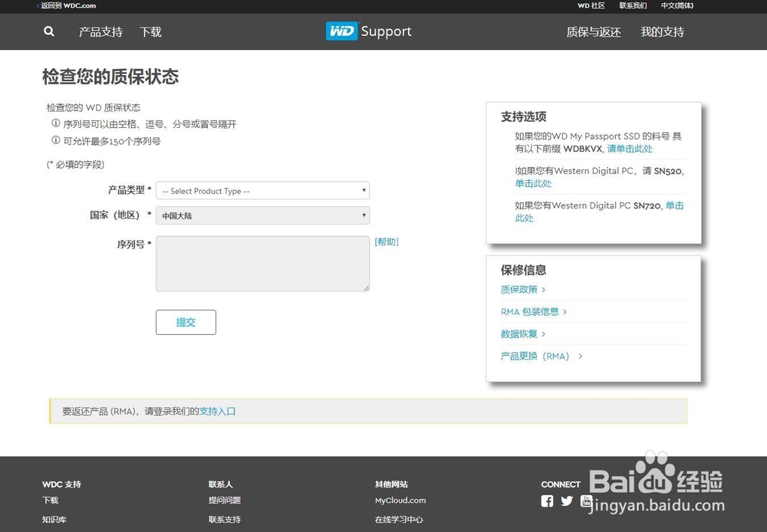Open the 产品更换 (RMA) link
The height and width of the screenshot is (532, 767).
point(542,356)
